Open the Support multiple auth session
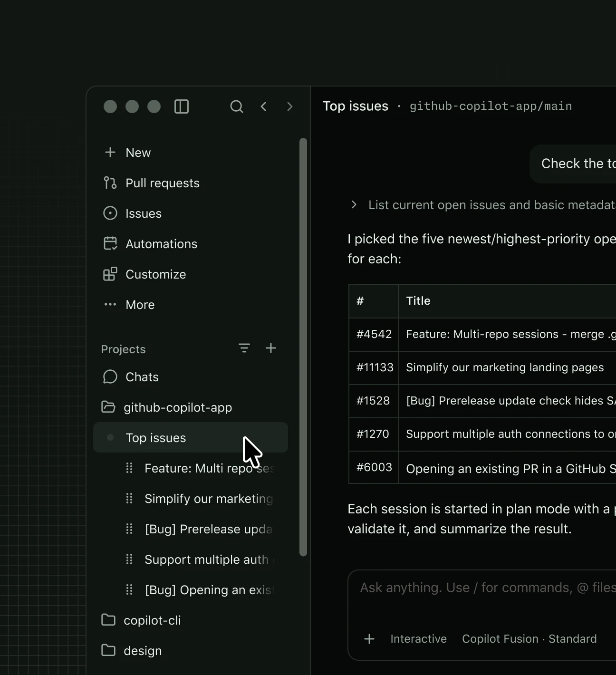 pos(209,559)
